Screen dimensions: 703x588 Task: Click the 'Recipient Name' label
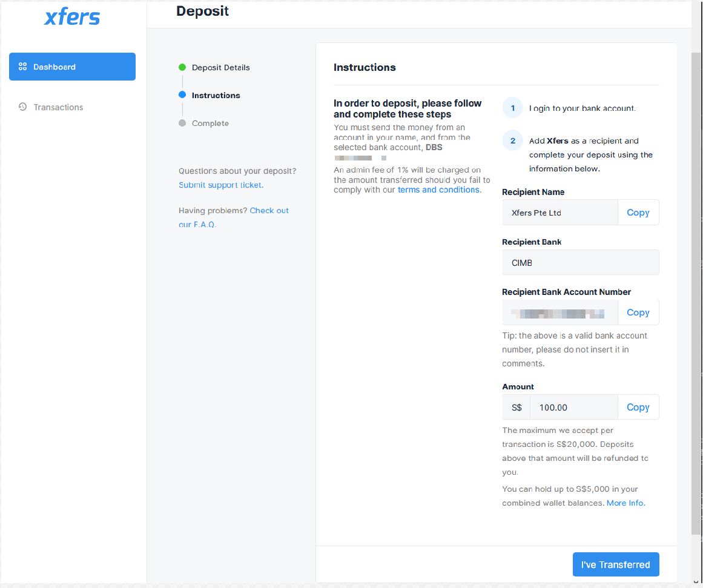tap(533, 192)
